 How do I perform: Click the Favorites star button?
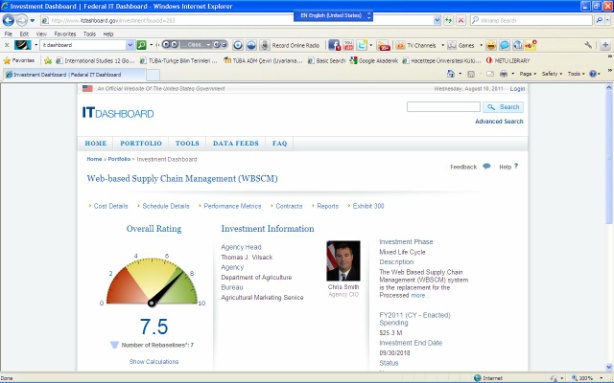pyautogui.click(x=19, y=60)
